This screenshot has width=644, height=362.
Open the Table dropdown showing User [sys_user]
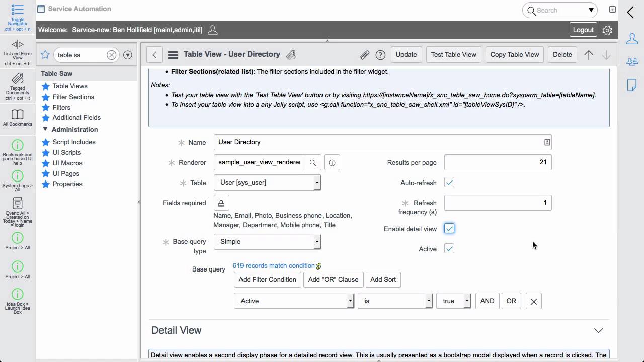[267, 183]
